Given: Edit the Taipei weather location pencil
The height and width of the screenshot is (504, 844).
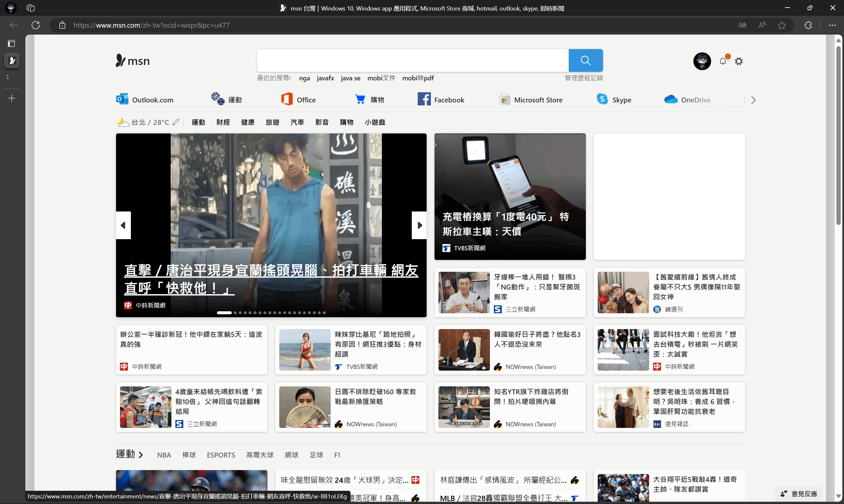Looking at the screenshot, I should (x=176, y=122).
